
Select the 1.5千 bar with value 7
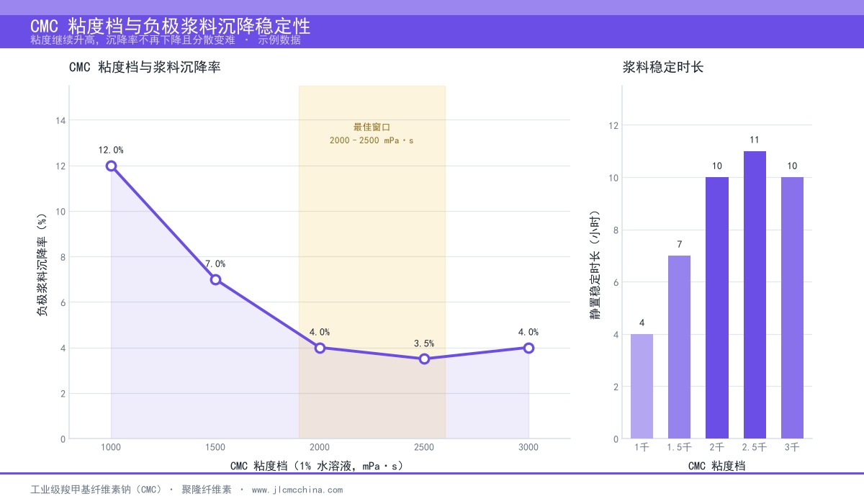(x=679, y=347)
